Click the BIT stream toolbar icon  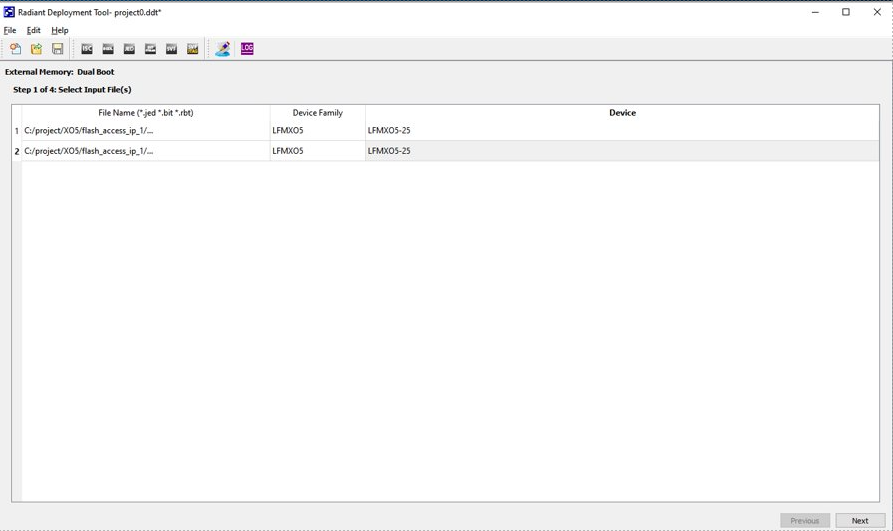coord(150,49)
